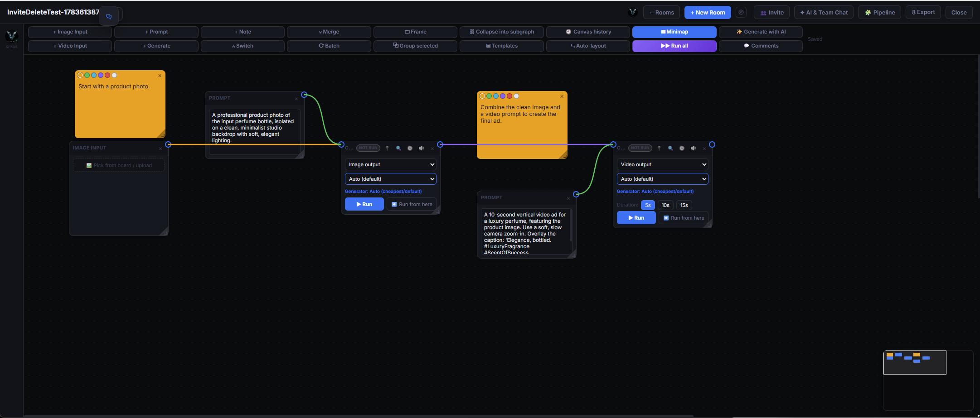Add a Note from toolbar
The height and width of the screenshot is (418, 980).
(243, 32)
